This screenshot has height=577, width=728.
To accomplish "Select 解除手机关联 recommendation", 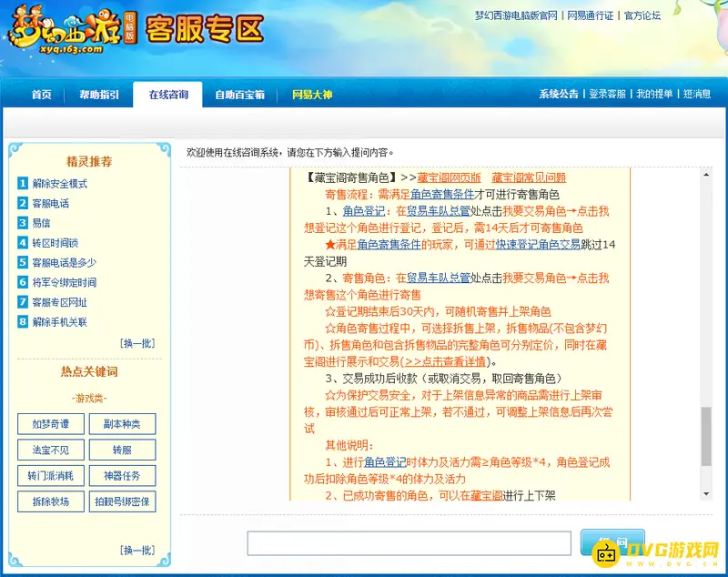I will (x=59, y=322).
